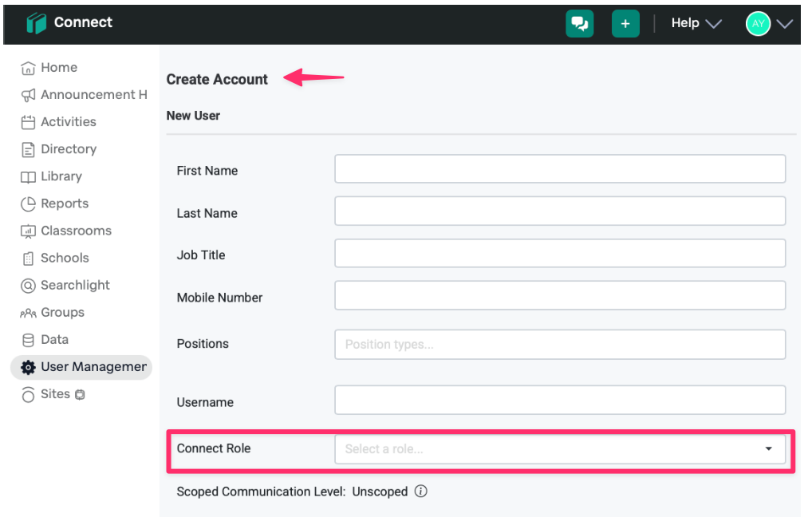Click the Announcement megaphone icon
The image size is (812, 517).
pyautogui.click(x=28, y=95)
